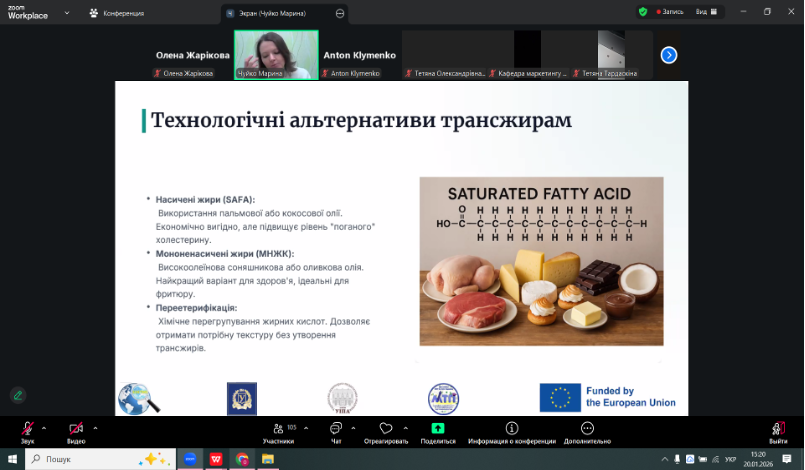The width and height of the screenshot is (805, 470).
Task: Leave the meeting with Выйти button
Action: [778, 433]
